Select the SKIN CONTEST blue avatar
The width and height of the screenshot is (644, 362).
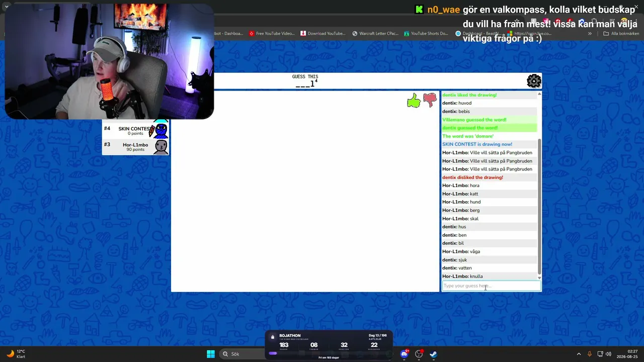click(160, 130)
